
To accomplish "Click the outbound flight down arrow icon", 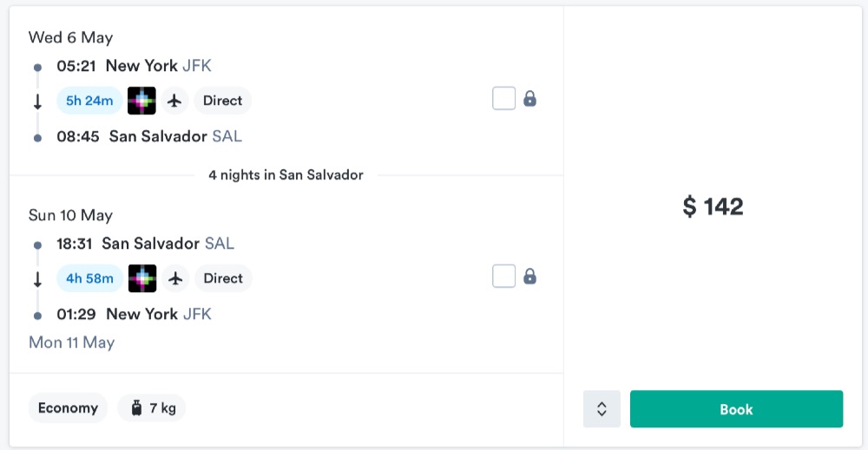I will point(37,101).
